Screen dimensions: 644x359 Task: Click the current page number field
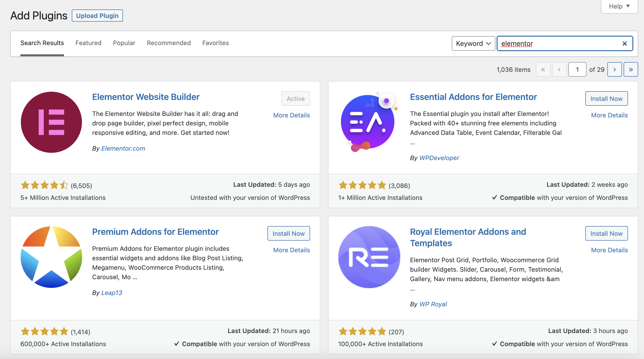click(x=577, y=69)
